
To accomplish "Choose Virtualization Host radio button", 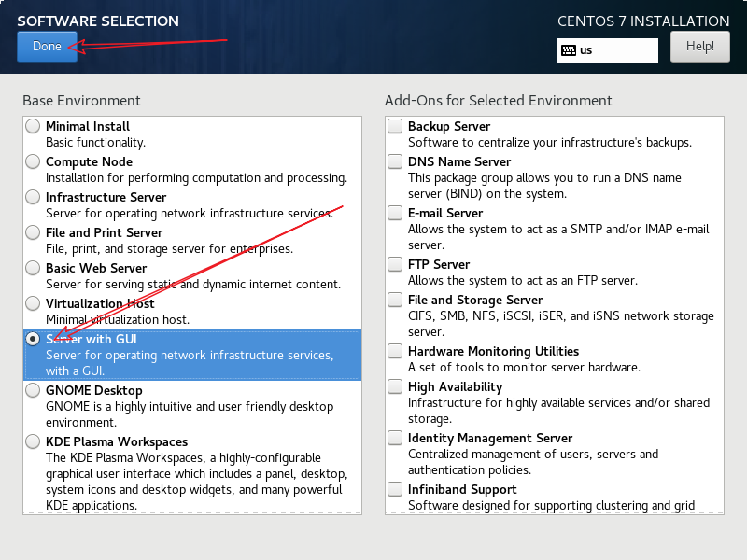I will [x=33, y=303].
